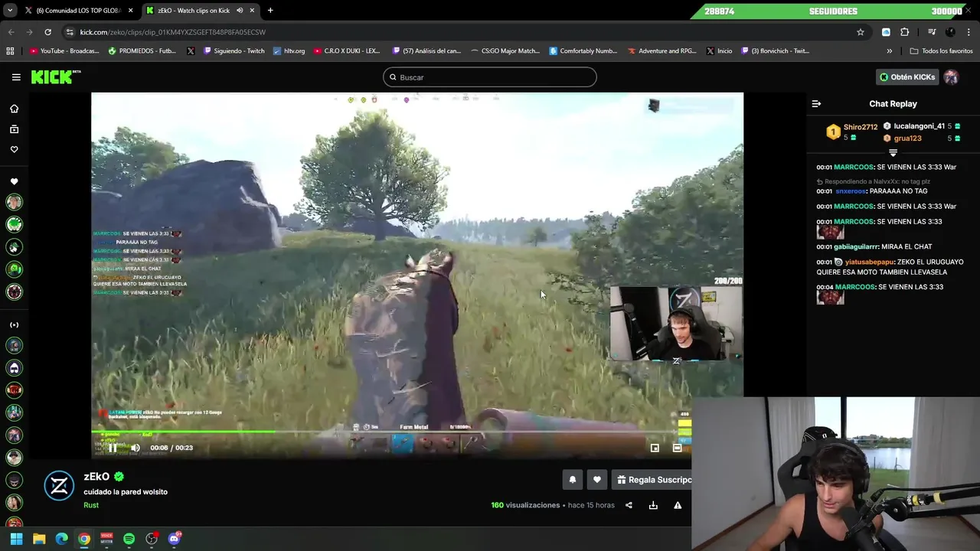Open the Windows Start menu
This screenshot has height=551, width=980.
point(16,539)
